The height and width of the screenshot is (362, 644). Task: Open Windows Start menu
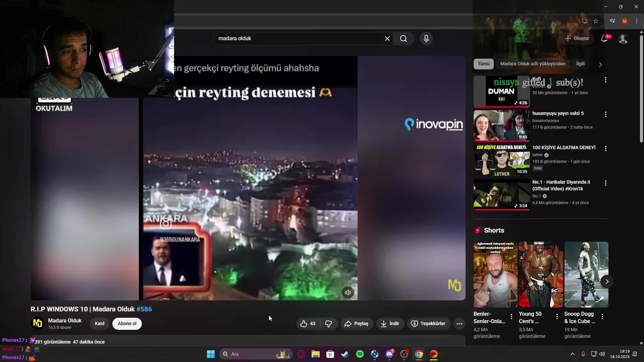[x=211, y=354]
